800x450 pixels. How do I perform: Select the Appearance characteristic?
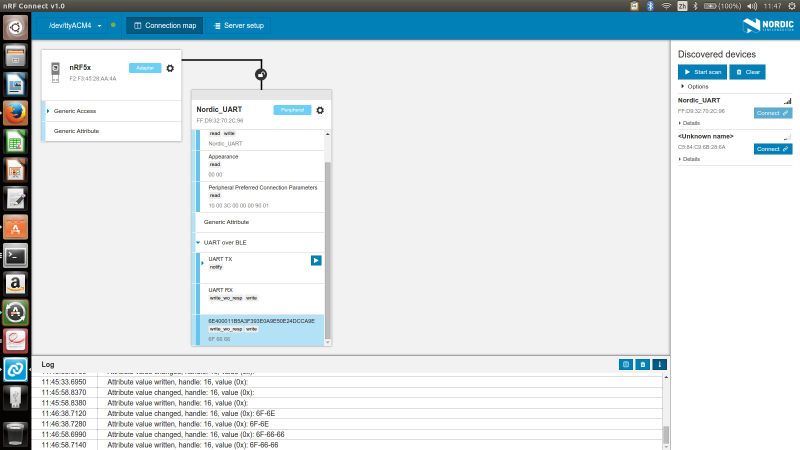(261, 166)
